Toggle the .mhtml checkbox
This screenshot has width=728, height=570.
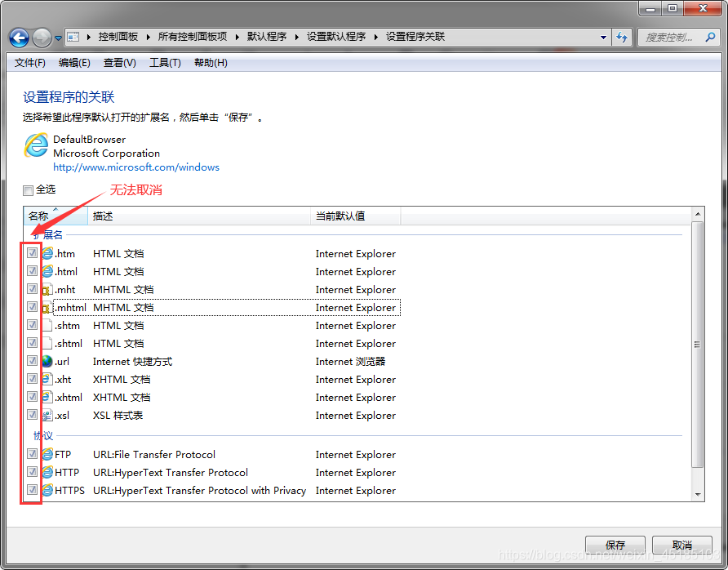click(32, 306)
